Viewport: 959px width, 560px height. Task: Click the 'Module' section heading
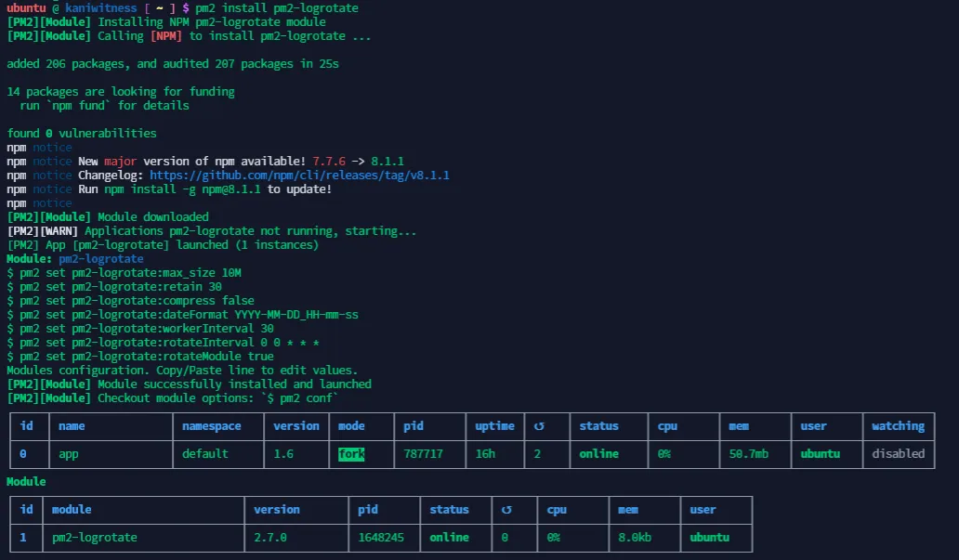click(x=26, y=482)
